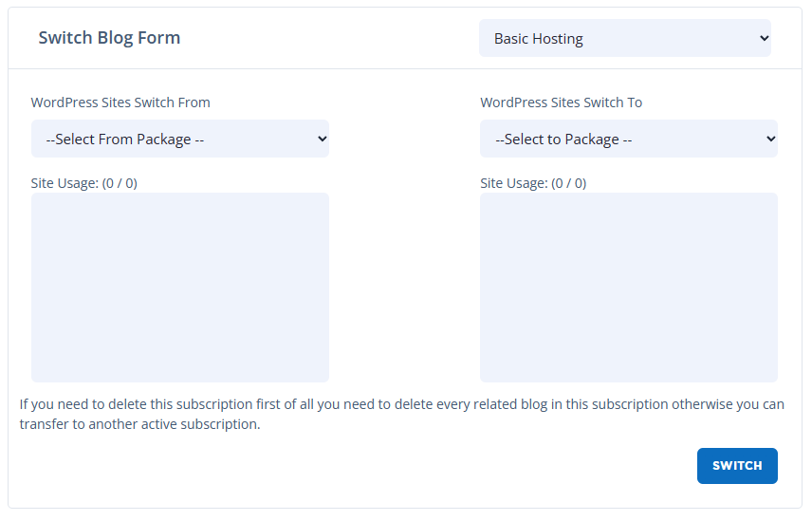Click the arrow on the Basic Hosting selector

(764, 39)
